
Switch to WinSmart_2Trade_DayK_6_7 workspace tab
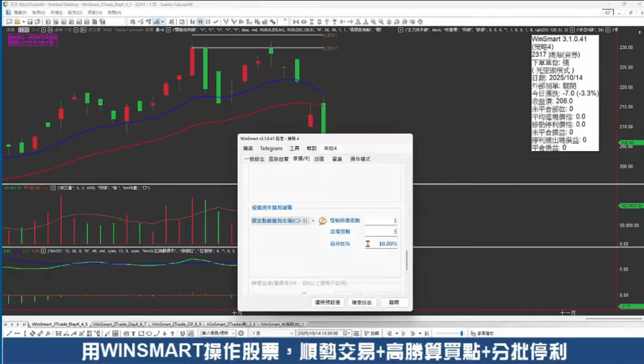(x=119, y=323)
